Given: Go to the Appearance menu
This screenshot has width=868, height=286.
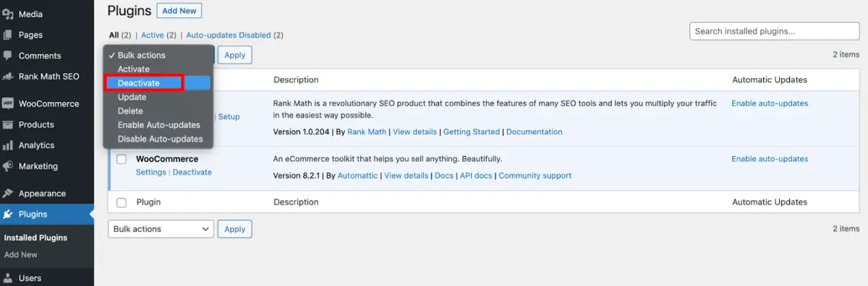Looking at the screenshot, I should (42, 194).
